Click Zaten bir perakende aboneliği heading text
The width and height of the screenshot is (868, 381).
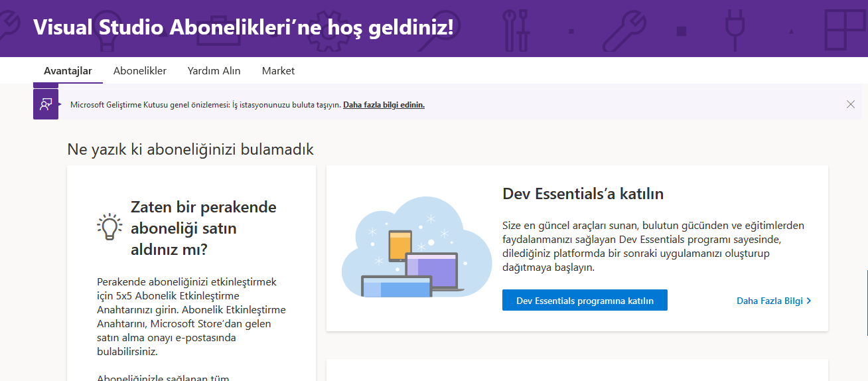point(204,228)
